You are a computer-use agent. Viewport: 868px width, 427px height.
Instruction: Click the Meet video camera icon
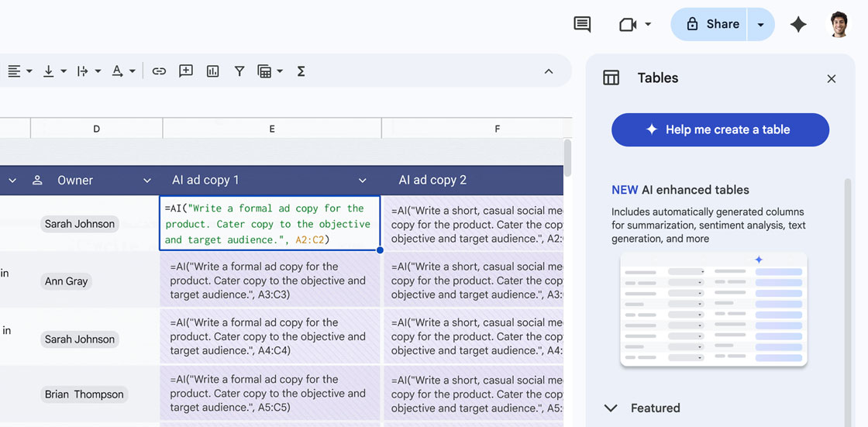coord(628,25)
